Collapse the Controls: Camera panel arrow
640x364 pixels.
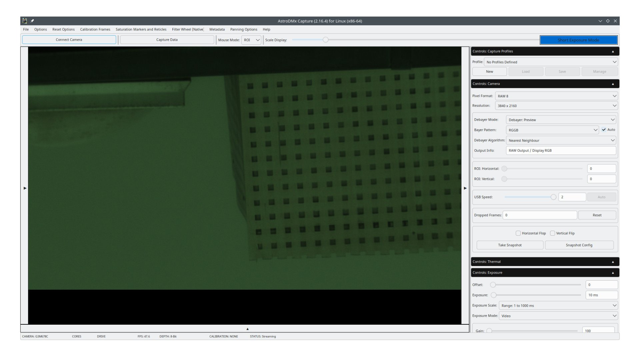(613, 84)
